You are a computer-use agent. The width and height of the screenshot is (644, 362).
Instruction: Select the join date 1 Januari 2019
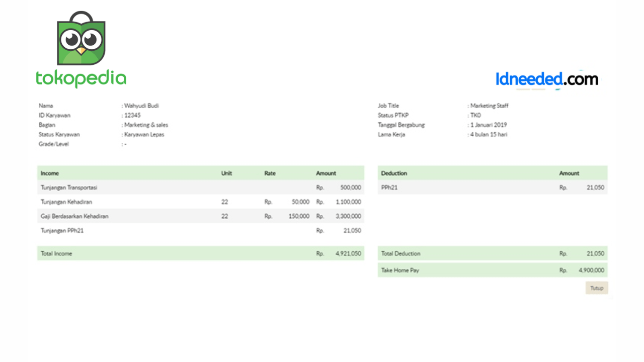(489, 125)
